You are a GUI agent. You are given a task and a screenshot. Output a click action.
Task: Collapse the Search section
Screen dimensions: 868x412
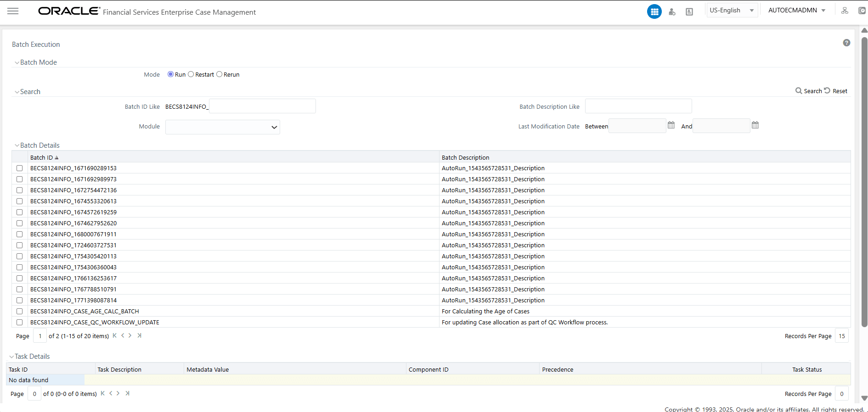17,92
